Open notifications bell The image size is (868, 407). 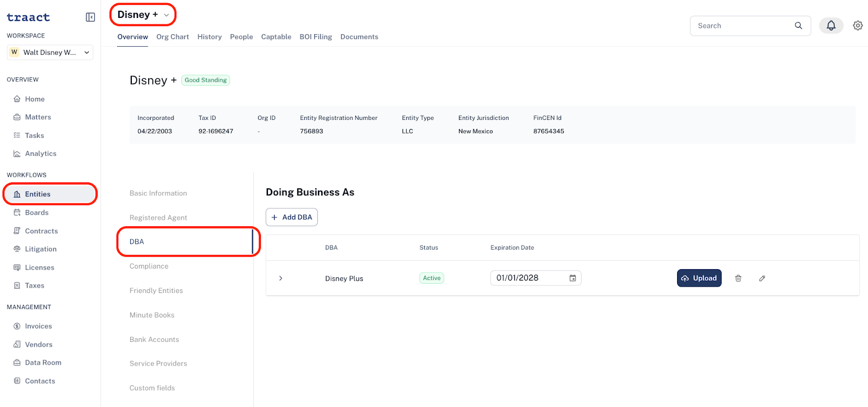click(831, 26)
